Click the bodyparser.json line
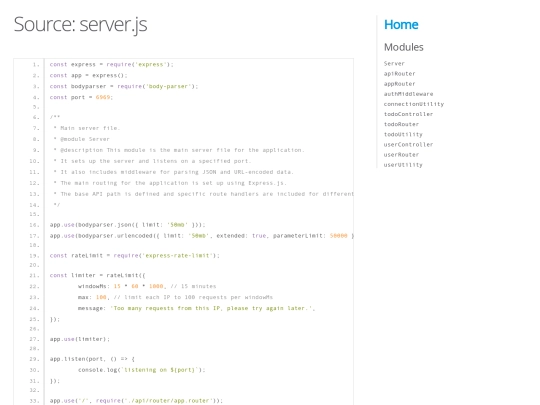The width and height of the screenshot is (540, 405). (127, 225)
